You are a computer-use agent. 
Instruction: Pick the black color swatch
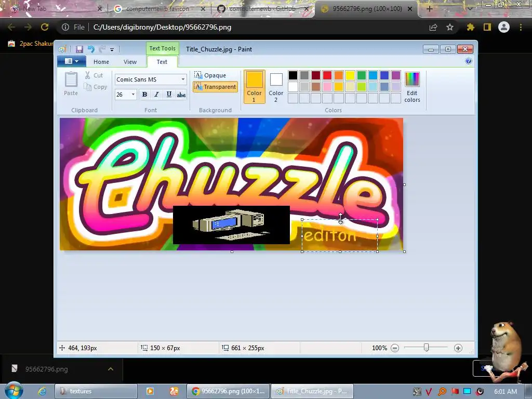coord(293,75)
